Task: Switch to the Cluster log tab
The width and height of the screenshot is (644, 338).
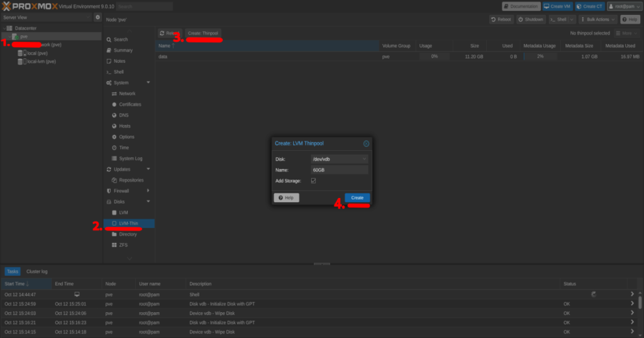Action: click(36, 271)
